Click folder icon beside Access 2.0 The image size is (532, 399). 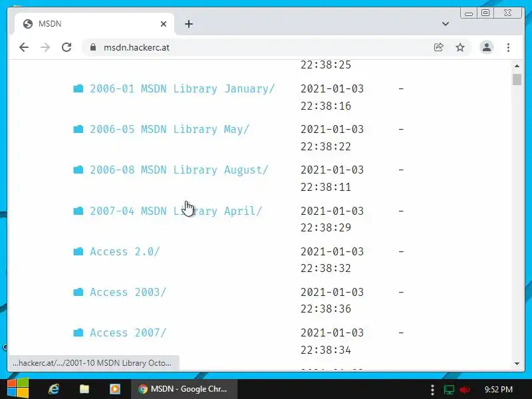click(x=78, y=251)
